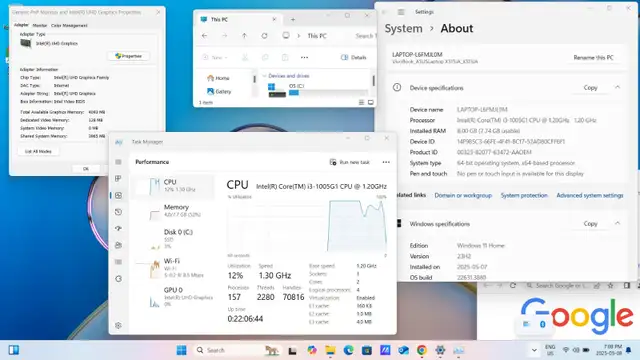Switch to the Monitor tab
Image resolution: width=640 pixels, height=360 pixels.
tap(40, 25)
